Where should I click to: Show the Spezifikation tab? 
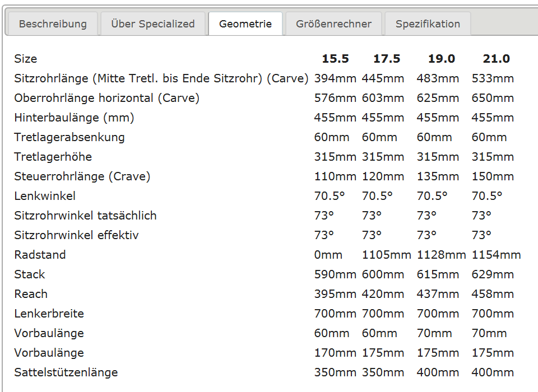pos(428,24)
